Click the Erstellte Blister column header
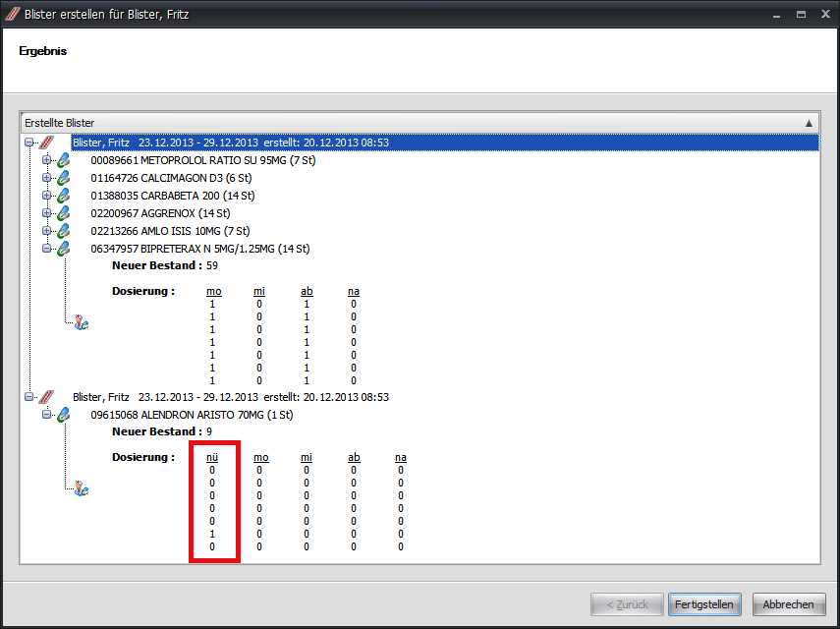This screenshot has width=840, height=629. click(x=420, y=123)
